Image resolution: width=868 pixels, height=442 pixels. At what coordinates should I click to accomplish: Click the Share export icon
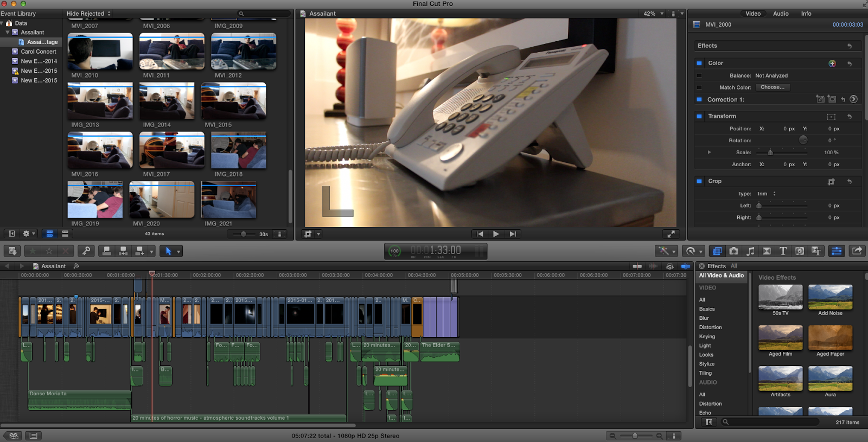pos(857,250)
